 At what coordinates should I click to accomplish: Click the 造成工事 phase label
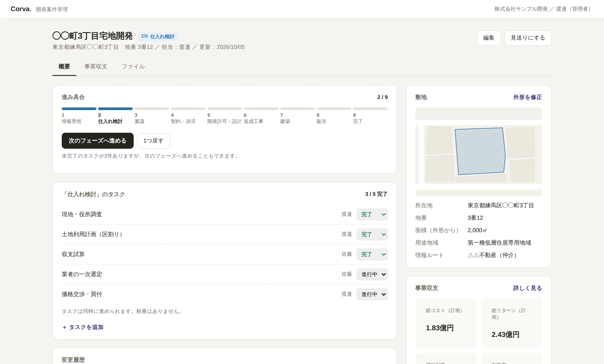253,121
